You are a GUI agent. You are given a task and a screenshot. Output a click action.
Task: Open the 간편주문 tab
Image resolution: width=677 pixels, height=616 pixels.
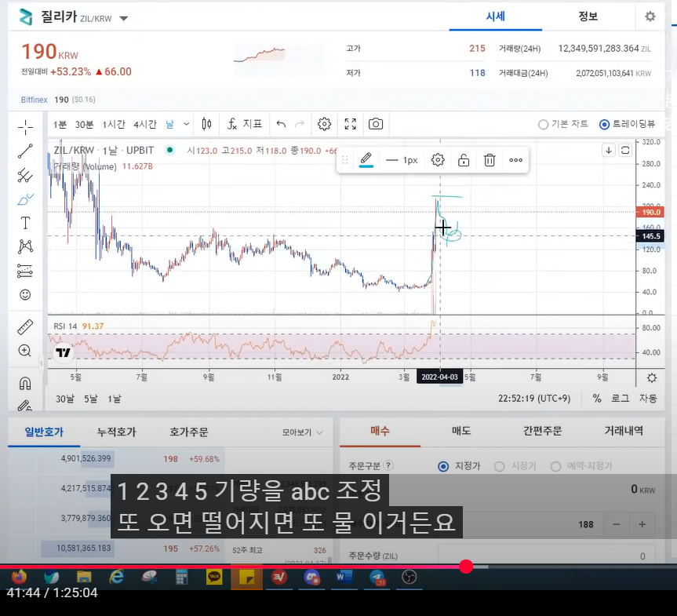tap(542, 431)
